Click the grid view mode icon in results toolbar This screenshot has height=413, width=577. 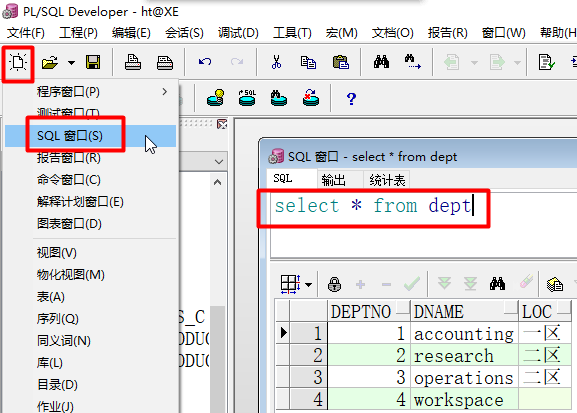coord(290,284)
